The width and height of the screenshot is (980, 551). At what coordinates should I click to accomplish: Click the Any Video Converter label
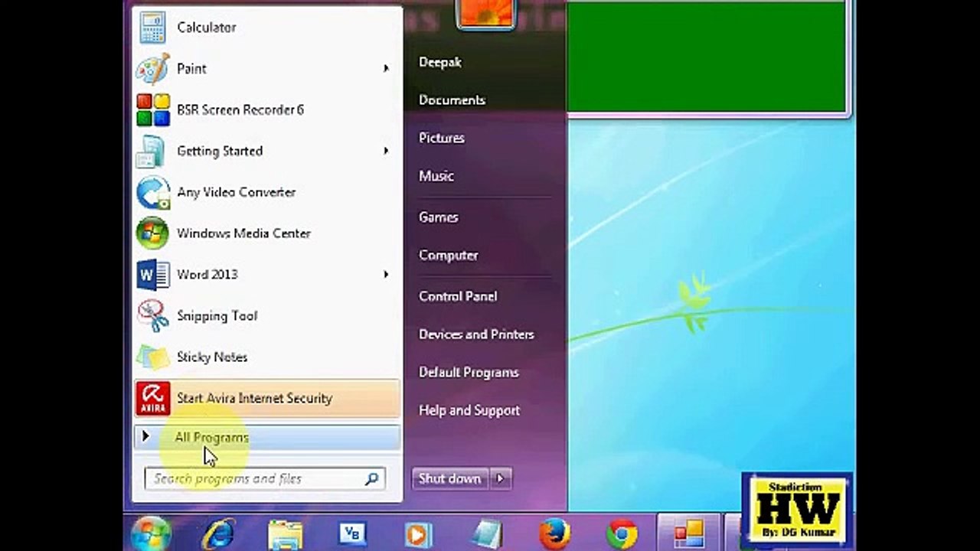click(x=236, y=193)
